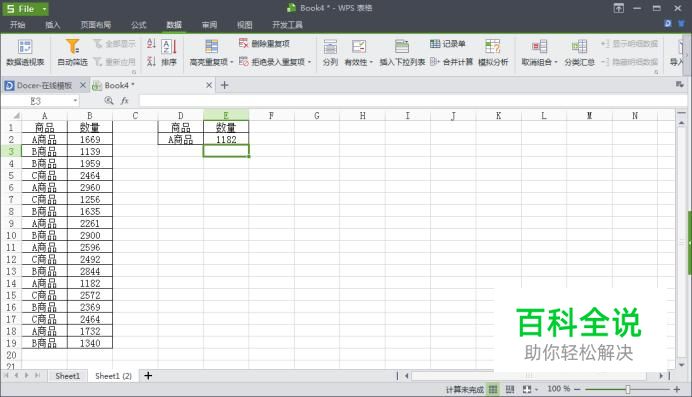The width and height of the screenshot is (692, 397).
Task: Click the vertical scrollbar down arrow
Action: coord(681,365)
